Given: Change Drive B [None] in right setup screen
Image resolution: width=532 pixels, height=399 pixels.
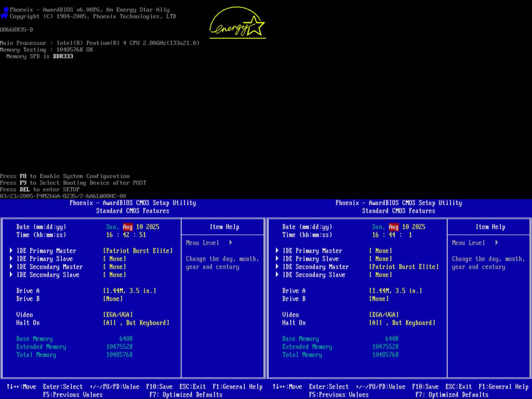Looking at the screenshot, I should click(x=379, y=299).
